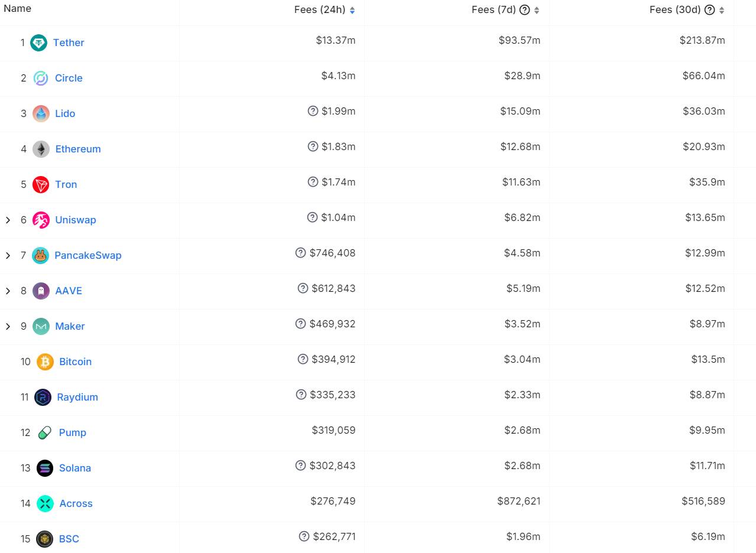This screenshot has width=756, height=553.
Task: Click the Fees (30d) help icon
Action: 709,9
